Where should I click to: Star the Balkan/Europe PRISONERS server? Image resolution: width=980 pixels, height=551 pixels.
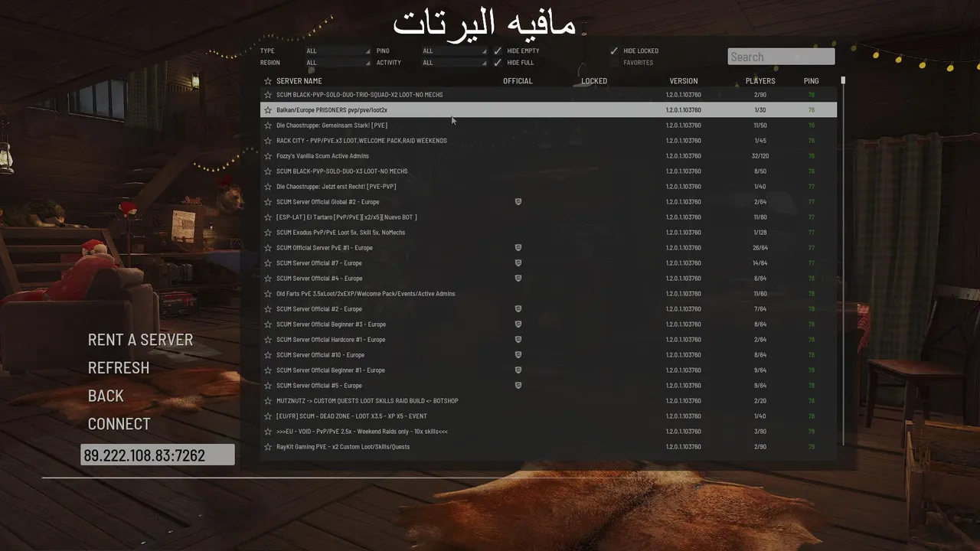click(268, 110)
